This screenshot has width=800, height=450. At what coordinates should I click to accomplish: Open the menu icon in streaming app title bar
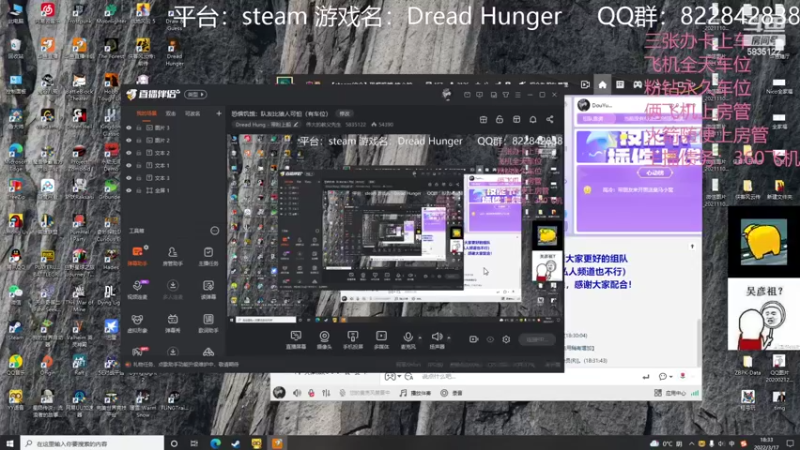tap(518, 95)
